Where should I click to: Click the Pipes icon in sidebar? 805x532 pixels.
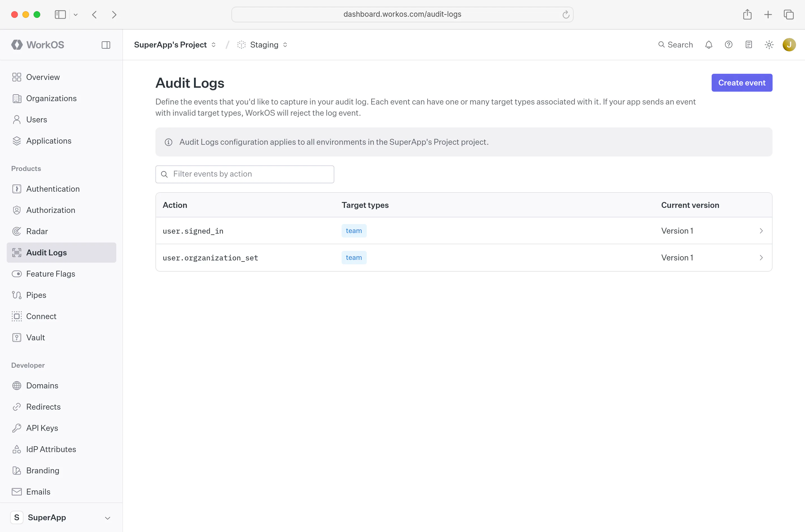(16, 295)
